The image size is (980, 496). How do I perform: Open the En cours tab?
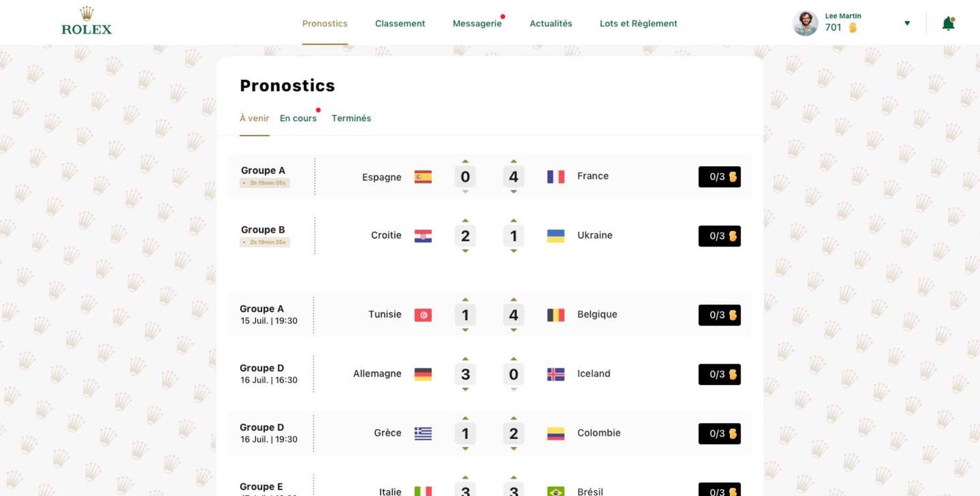pyautogui.click(x=298, y=118)
